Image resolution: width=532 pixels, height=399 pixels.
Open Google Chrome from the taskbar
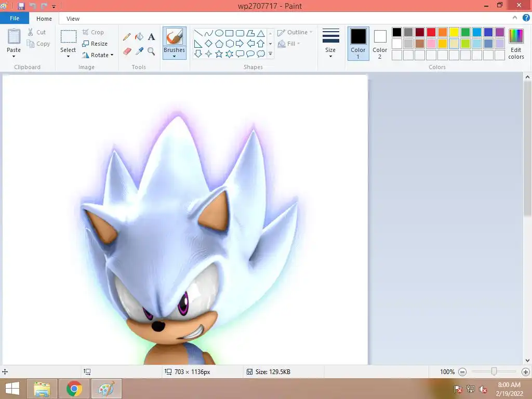click(x=74, y=389)
